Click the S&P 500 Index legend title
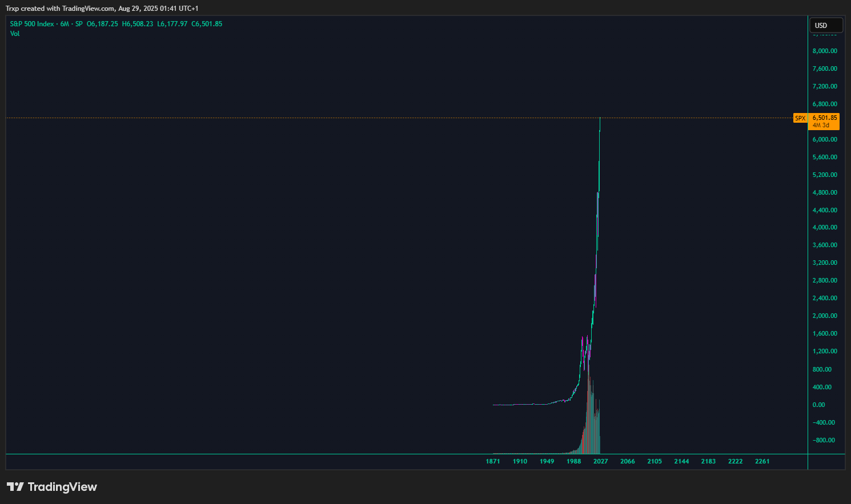Image resolution: width=851 pixels, height=504 pixels. click(32, 24)
